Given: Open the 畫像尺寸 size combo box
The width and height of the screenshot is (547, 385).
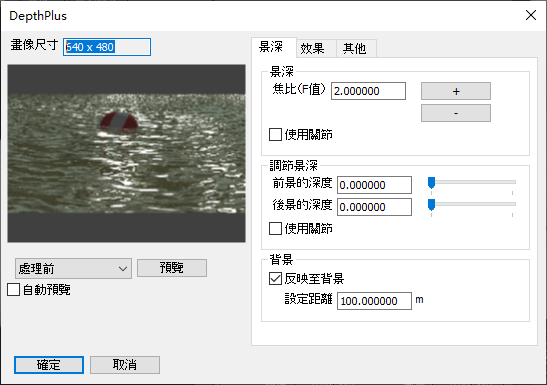Looking at the screenshot, I should tap(107, 47).
